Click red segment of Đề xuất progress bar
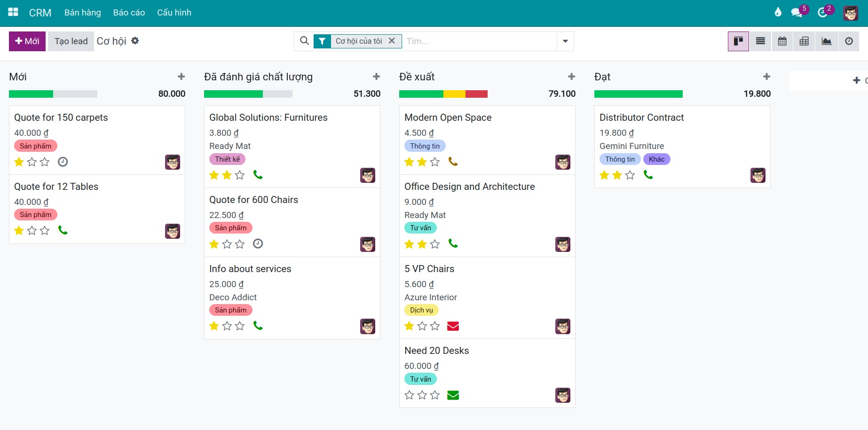Viewport: 868px width, 430px height. [x=476, y=94]
